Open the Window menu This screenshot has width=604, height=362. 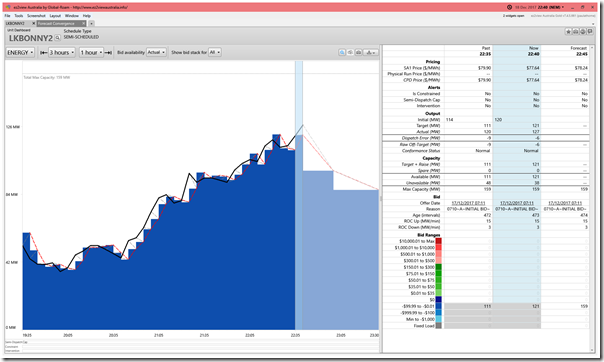point(72,16)
